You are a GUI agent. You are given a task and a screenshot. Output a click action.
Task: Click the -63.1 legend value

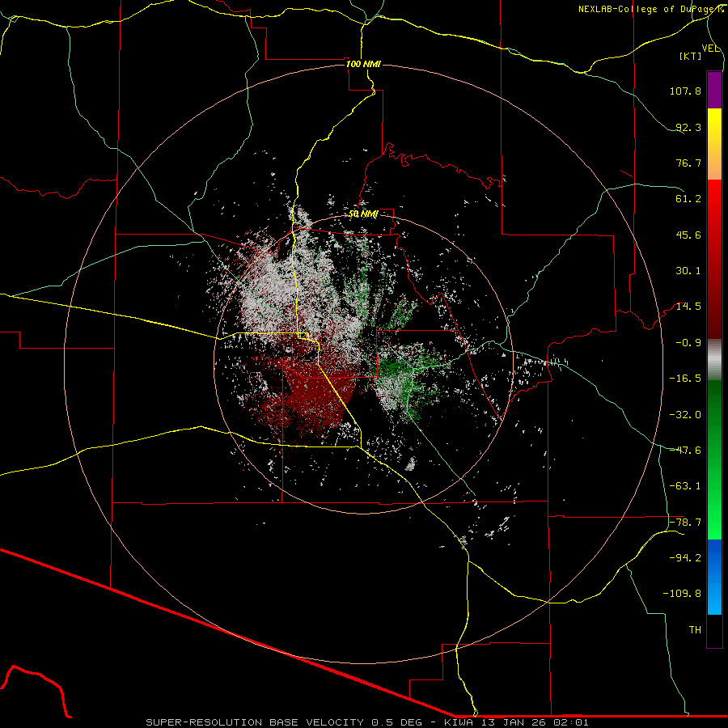point(685,486)
